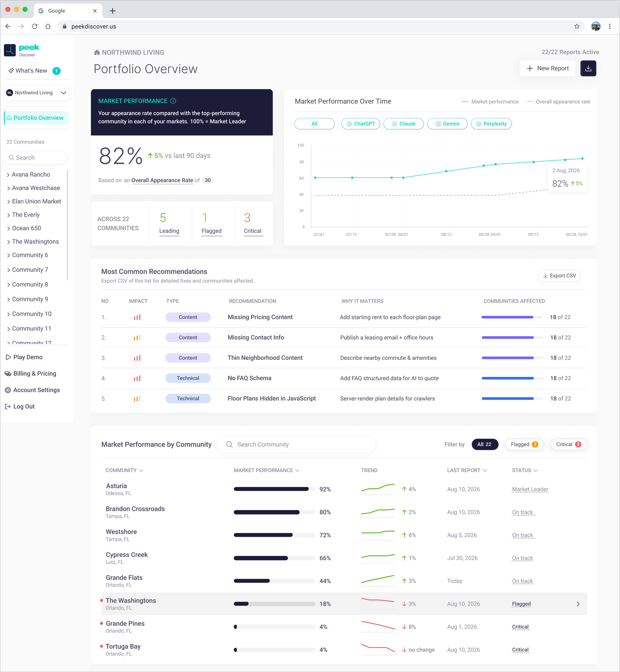Bookmark this page with the star
Screen dimensions: 620x672
tap(577, 26)
